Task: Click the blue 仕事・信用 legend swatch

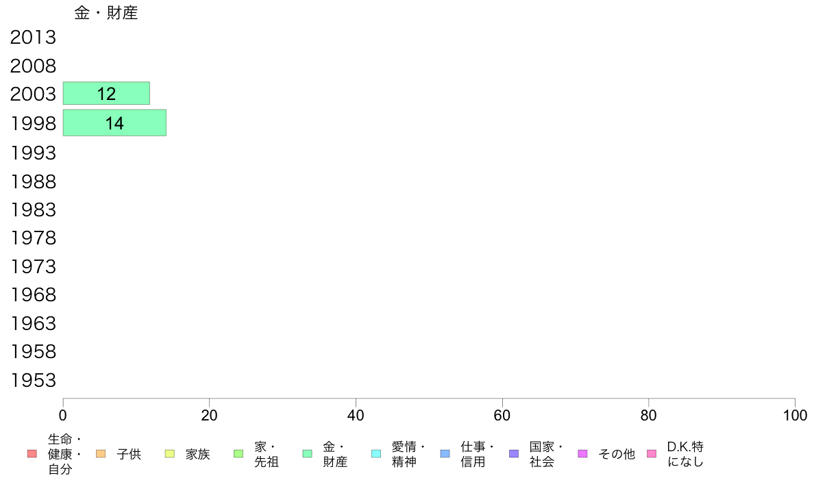Action: click(x=445, y=453)
